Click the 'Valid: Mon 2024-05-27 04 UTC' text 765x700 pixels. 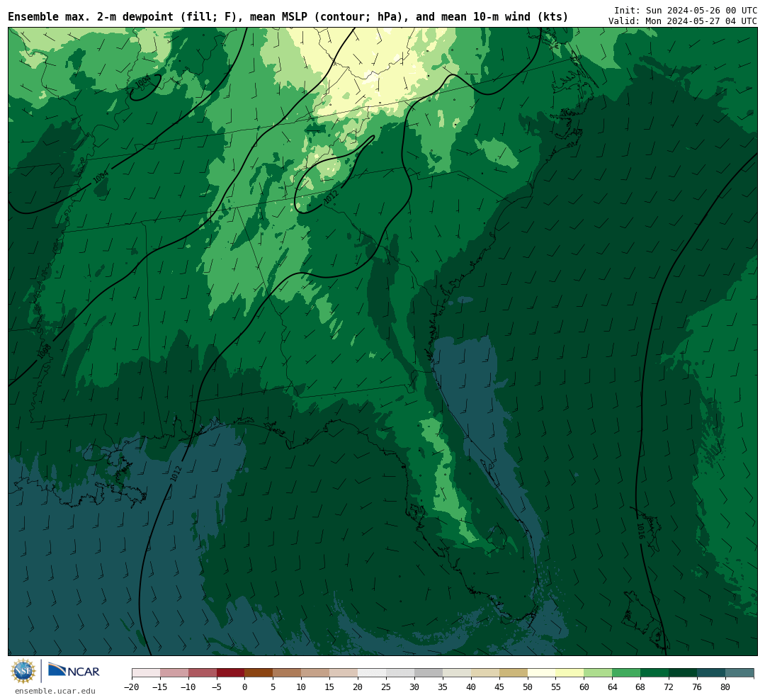click(x=683, y=21)
